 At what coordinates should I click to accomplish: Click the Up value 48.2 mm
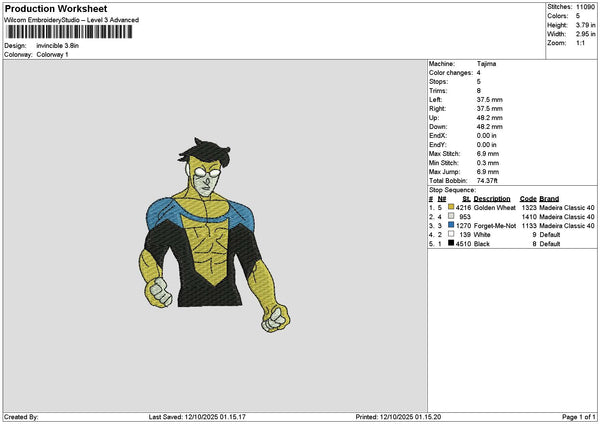pyautogui.click(x=490, y=118)
